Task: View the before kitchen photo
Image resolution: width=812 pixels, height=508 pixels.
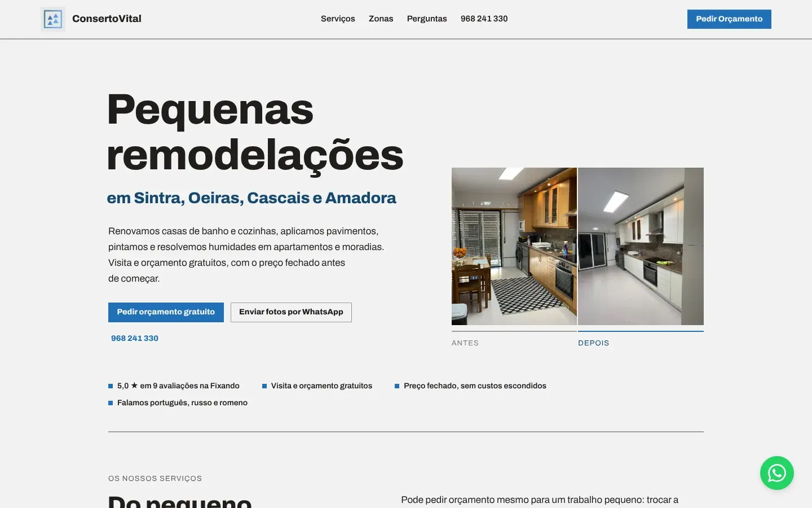Action: 514,246
